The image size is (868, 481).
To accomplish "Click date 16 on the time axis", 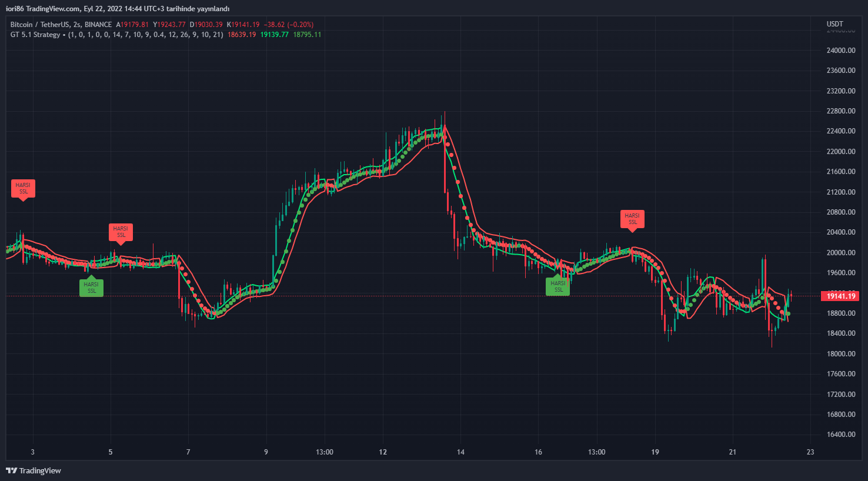I will tap(538, 452).
